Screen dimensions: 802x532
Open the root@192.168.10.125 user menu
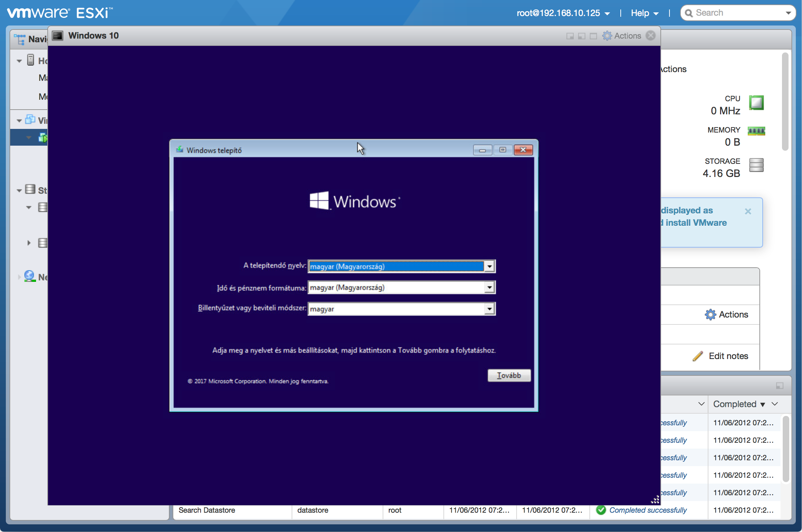coord(563,13)
